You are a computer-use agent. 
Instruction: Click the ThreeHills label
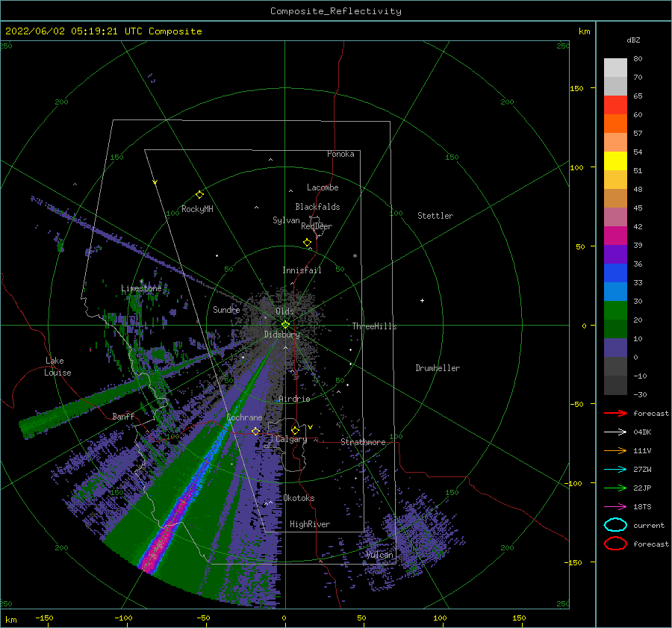[x=375, y=326]
